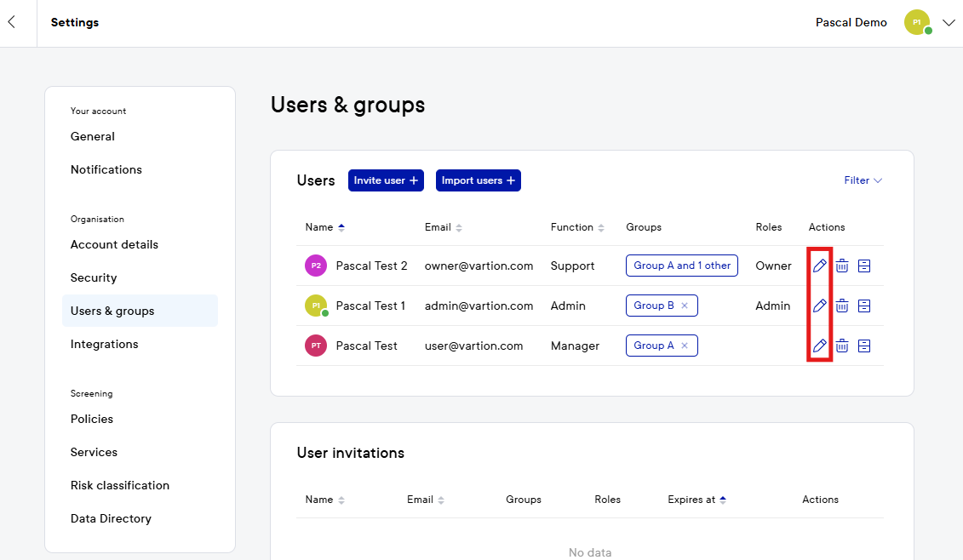The width and height of the screenshot is (963, 560).
Task: Open the Filter dropdown for users
Action: [863, 180]
